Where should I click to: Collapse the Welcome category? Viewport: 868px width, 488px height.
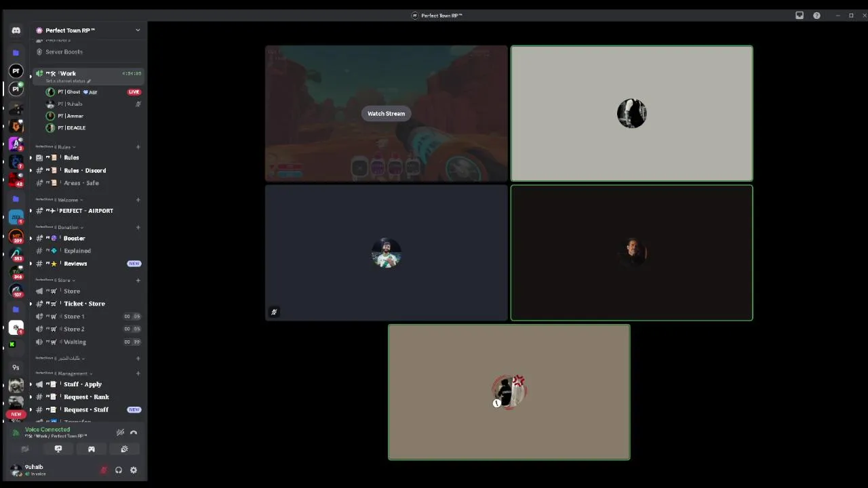click(x=59, y=200)
